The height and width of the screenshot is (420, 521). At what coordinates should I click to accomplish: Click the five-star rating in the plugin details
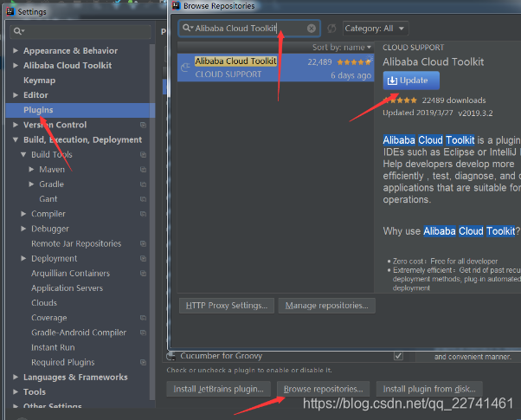tap(400, 100)
